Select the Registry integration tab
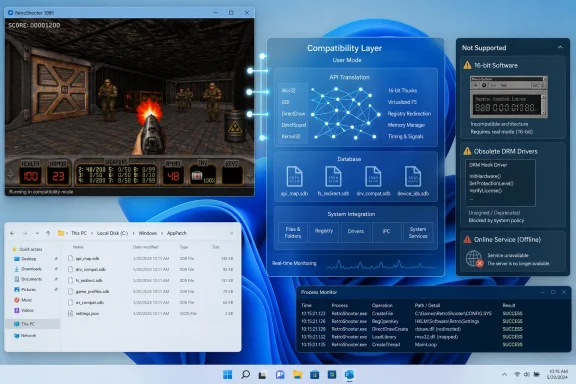This screenshot has width=576, height=384. pyautogui.click(x=324, y=232)
